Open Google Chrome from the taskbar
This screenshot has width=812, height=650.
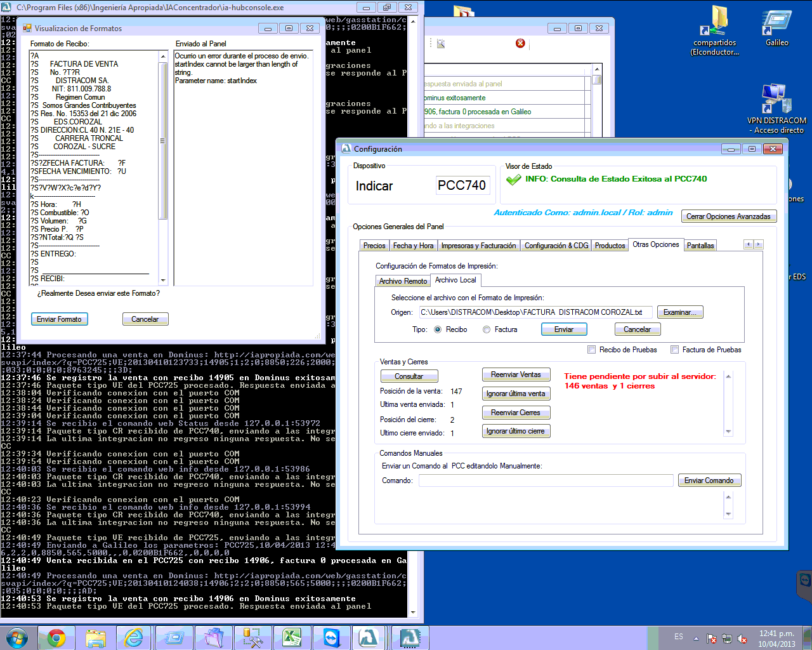56,638
